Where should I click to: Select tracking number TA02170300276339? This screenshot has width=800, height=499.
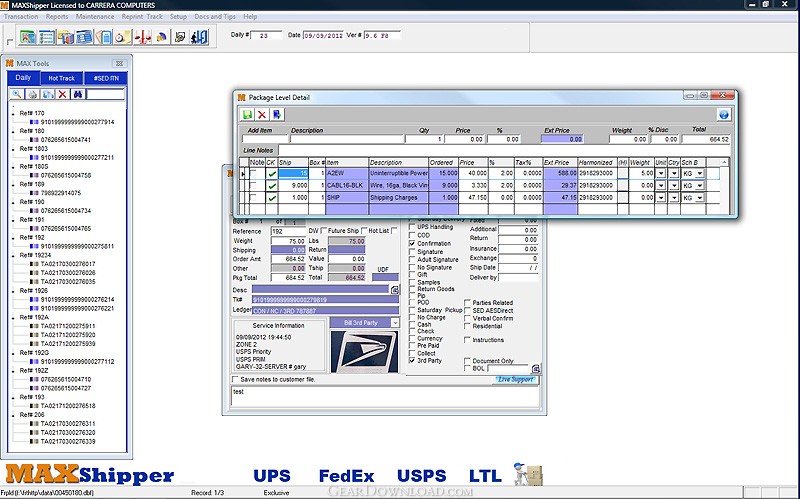coord(68,441)
